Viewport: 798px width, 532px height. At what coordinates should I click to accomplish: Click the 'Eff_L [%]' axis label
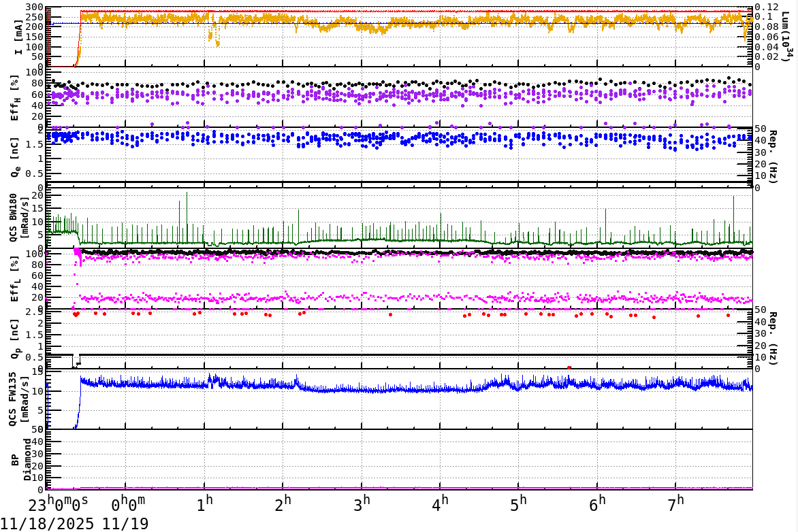point(15,278)
